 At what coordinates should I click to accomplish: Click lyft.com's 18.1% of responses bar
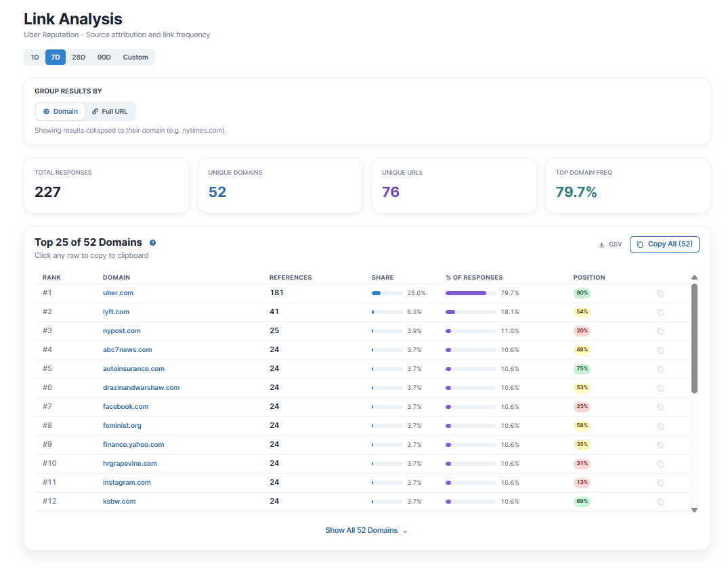(471, 312)
